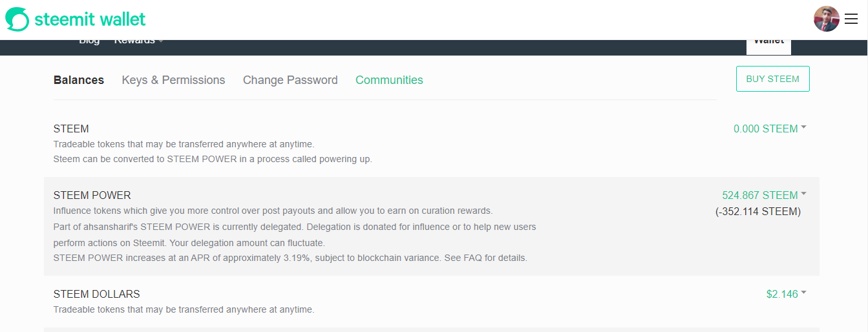This screenshot has height=332, width=868.
Task: Open the Keys & Permissions tab
Action: (173, 80)
